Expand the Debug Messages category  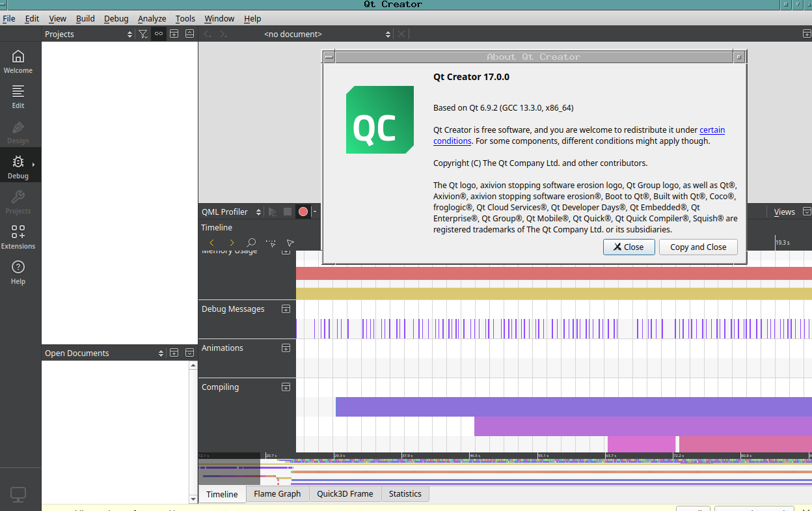286,309
